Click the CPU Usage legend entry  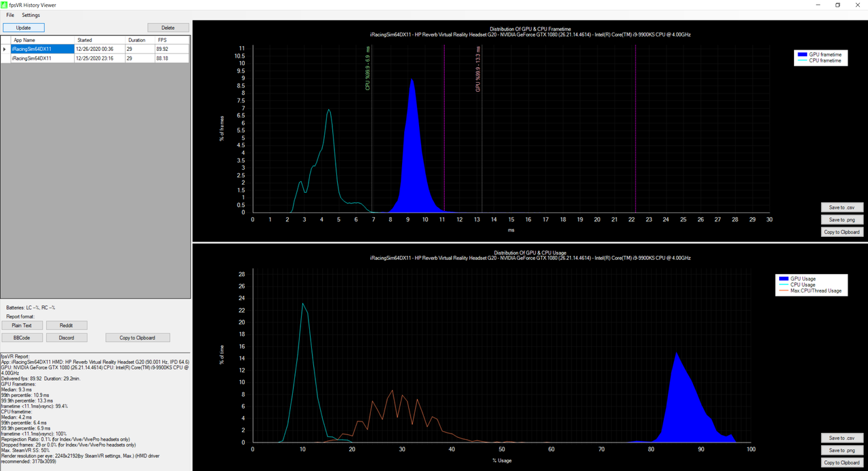coord(796,284)
